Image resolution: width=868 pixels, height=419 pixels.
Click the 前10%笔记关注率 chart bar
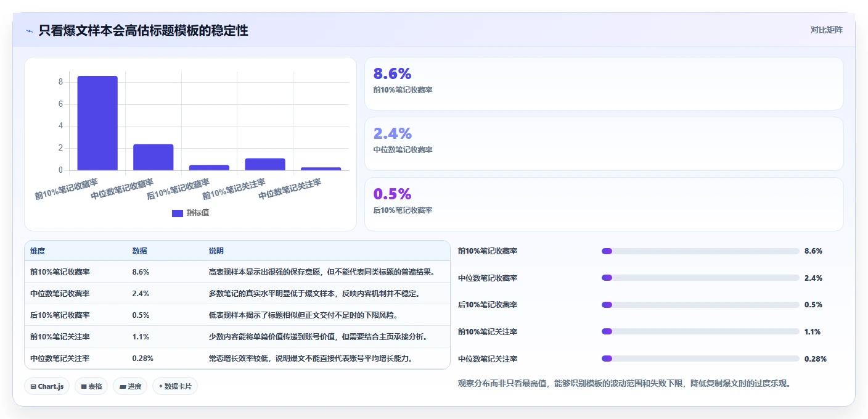pos(265,164)
